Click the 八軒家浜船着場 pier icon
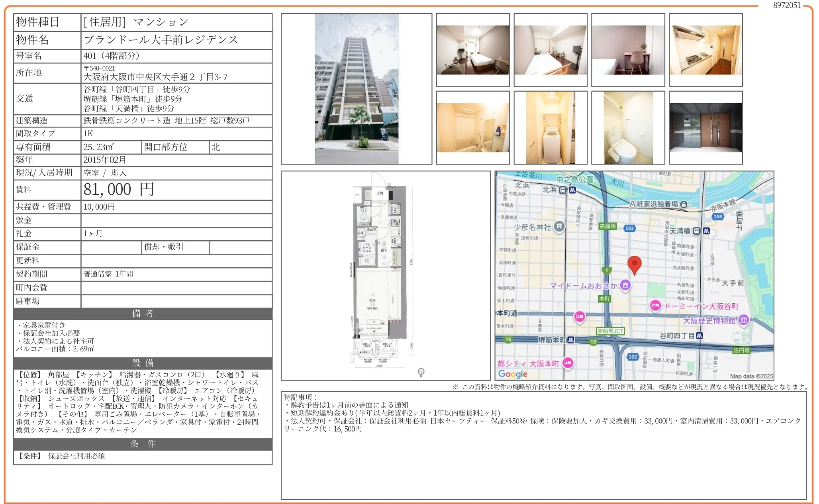The width and height of the screenshot is (819, 504). [684, 204]
